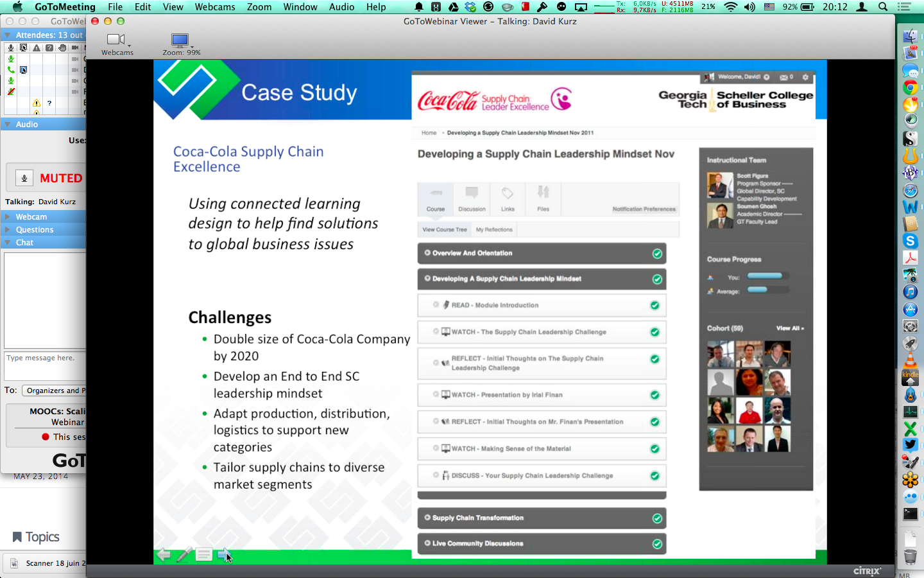
Task: Collapse the Audio pane
Action: pos(8,124)
